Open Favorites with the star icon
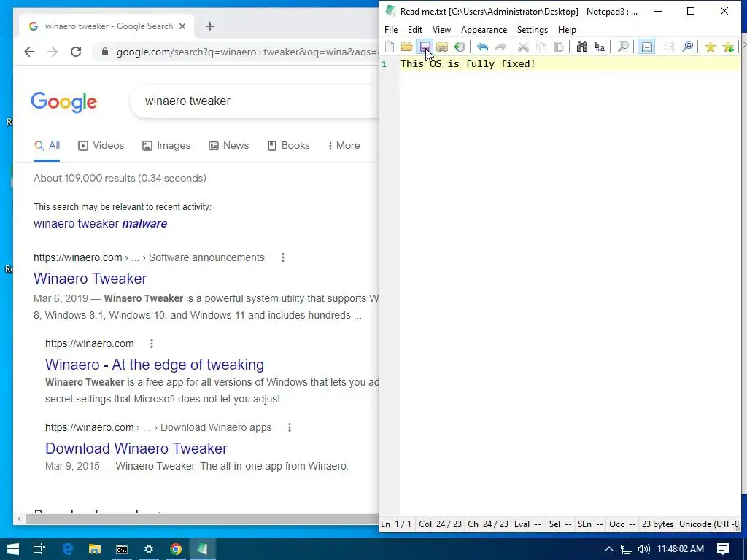The width and height of the screenshot is (747, 560). click(711, 47)
